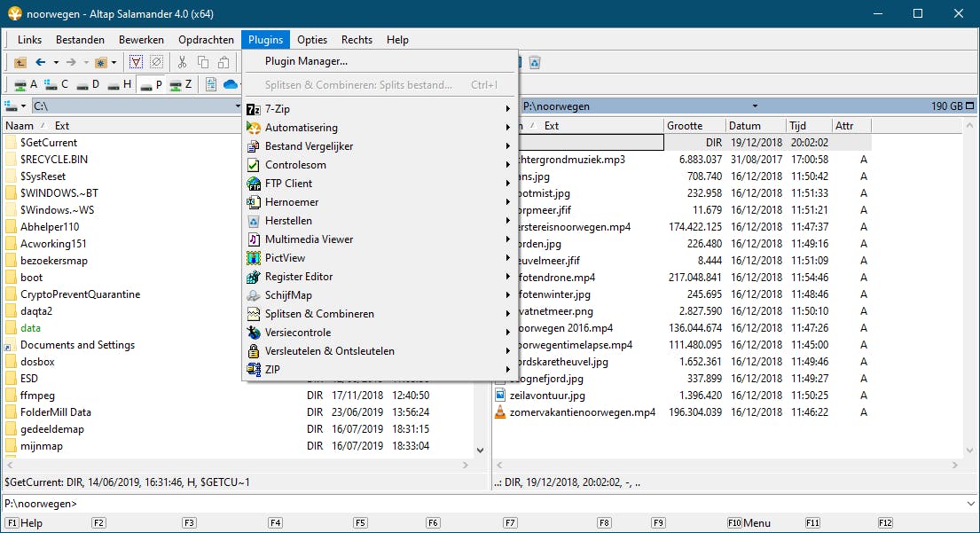
Task: Click the Copy icon in the toolbar
Action: click(203, 62)
